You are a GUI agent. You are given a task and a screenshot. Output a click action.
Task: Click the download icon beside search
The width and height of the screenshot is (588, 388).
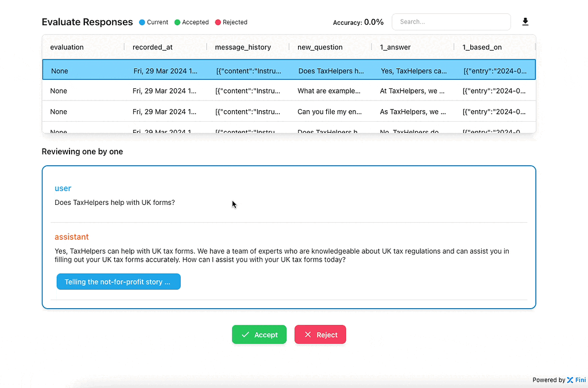525,22
